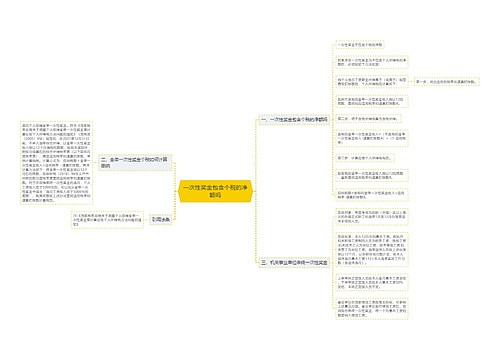Screen dimensions: 500x360
Task: Click the 引用法条 node
Action: (x=161, y=220)
